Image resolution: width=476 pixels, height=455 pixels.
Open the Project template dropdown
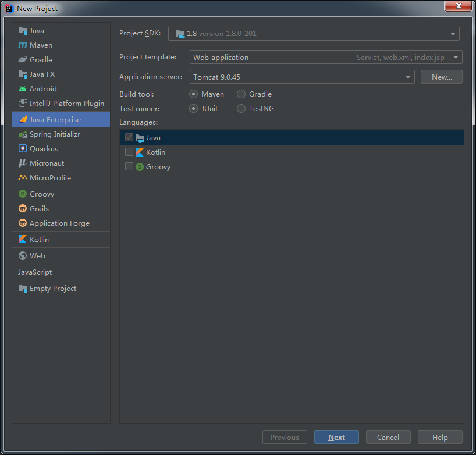pyautogui.click(x=326, y=57)
